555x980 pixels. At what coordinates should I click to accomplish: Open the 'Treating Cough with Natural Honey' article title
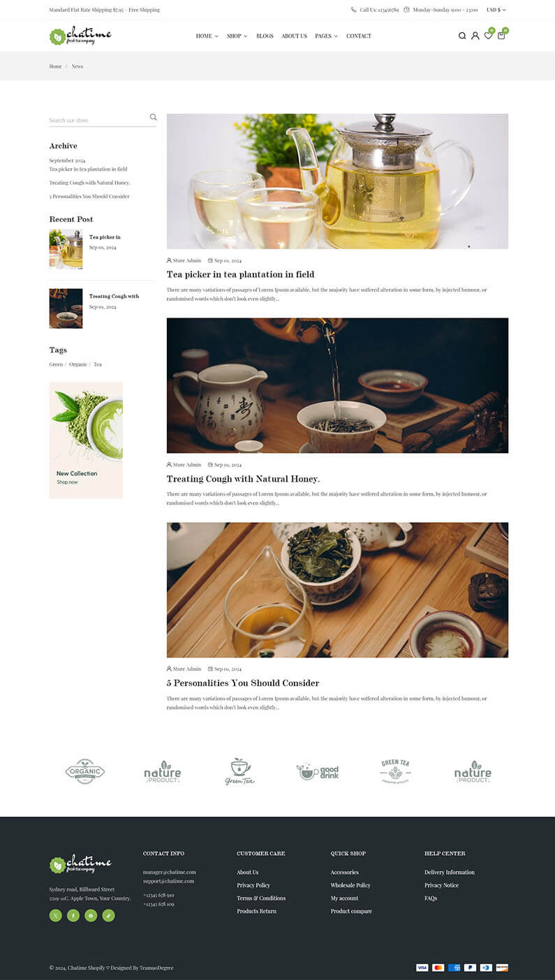pyautogui.click(x=243, y=479)
